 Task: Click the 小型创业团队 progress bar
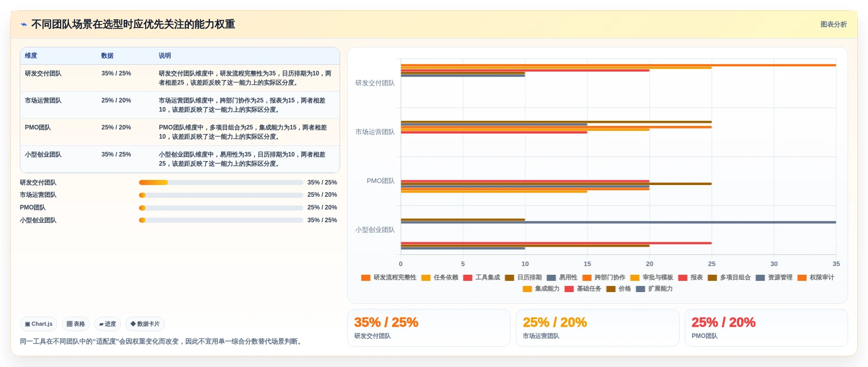point(221,220)
